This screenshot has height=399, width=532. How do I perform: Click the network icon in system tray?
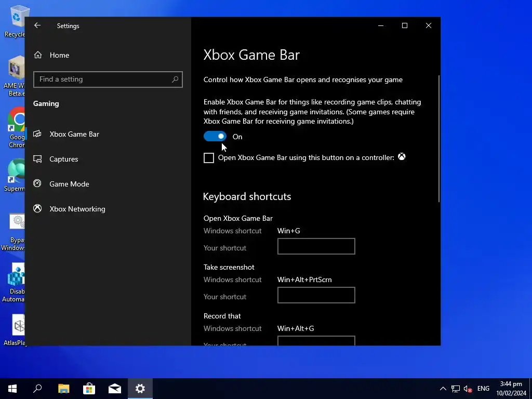[455, 389]
